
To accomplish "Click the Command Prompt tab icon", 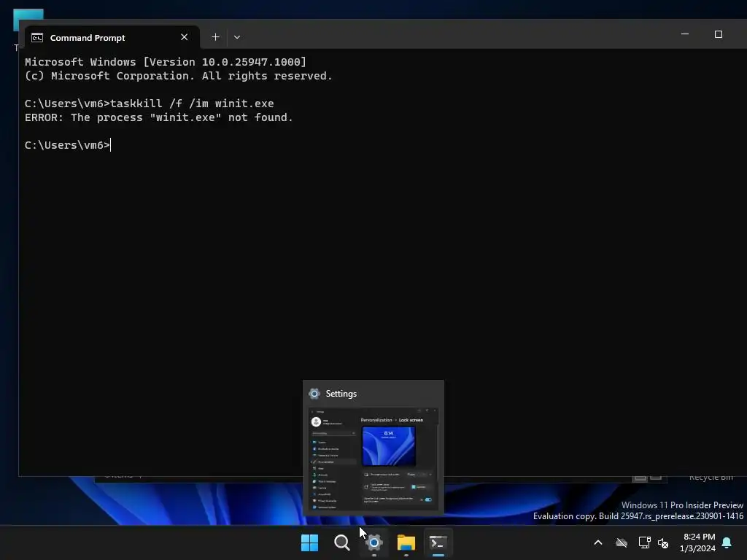I will 37,38.
